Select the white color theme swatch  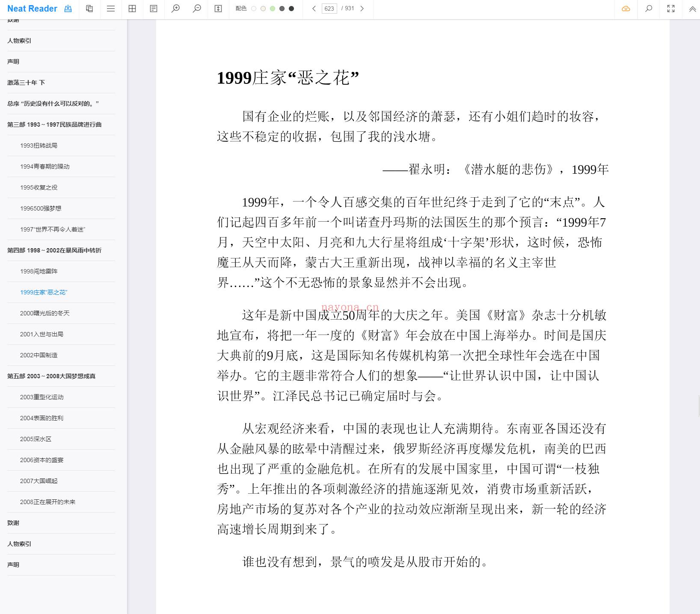tap(254, 9)
